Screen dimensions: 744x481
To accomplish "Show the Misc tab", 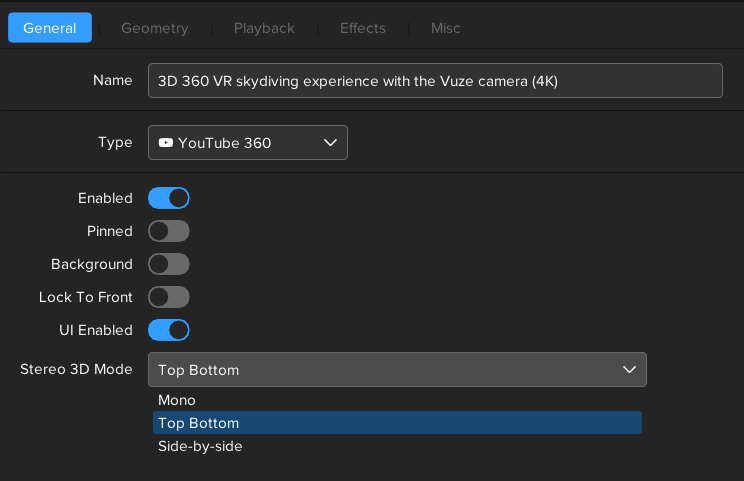I will click(445, 28).
